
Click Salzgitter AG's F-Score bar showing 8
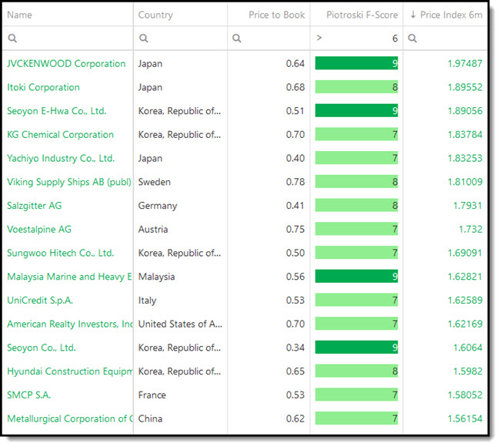(x=356, y=206)
